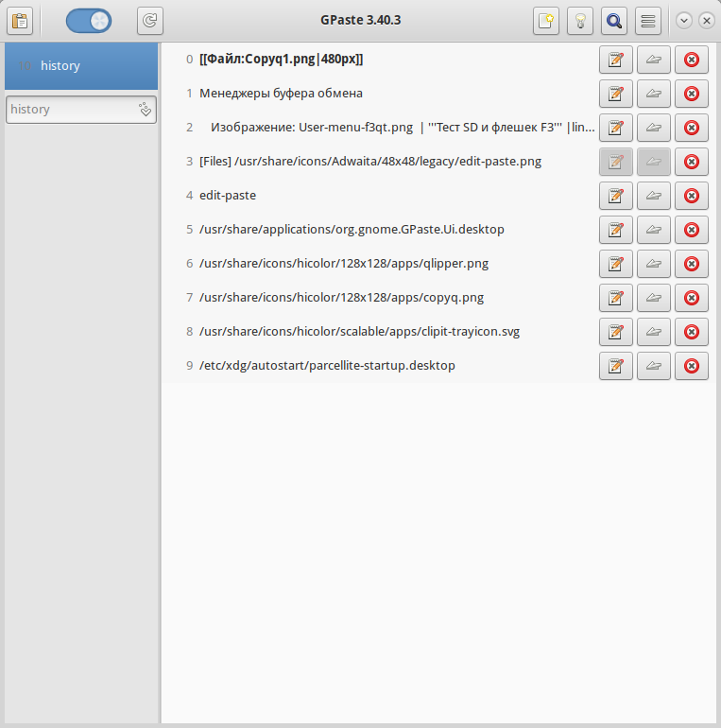The height and width of the screenshot is (728, 721).
Task: Edit the Copyq1.png item
Action: (x=616, y=60)
